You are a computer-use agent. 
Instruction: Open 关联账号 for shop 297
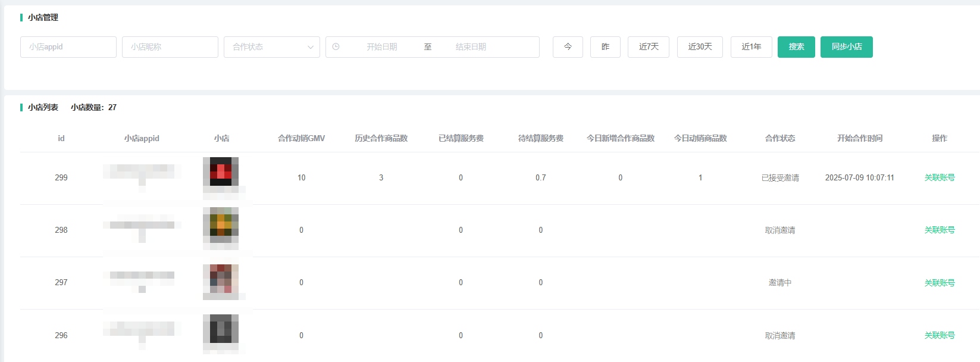(939, 283)
